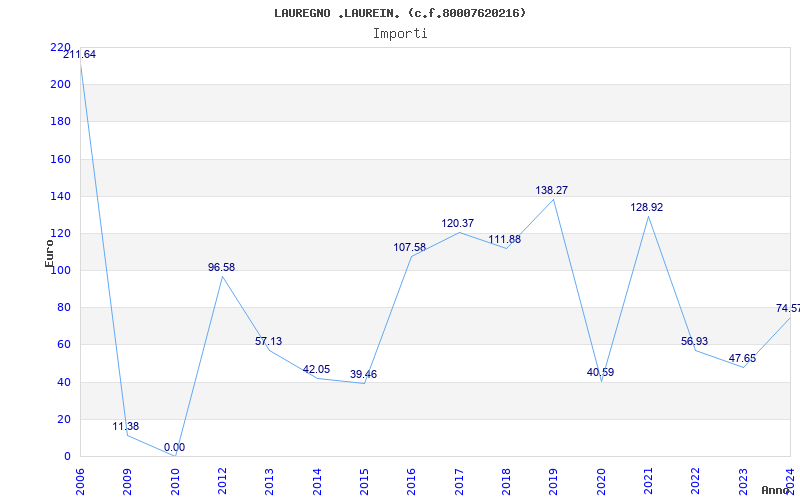
Task: Click the 80 y-axis tick label
Action: point(63,308)
